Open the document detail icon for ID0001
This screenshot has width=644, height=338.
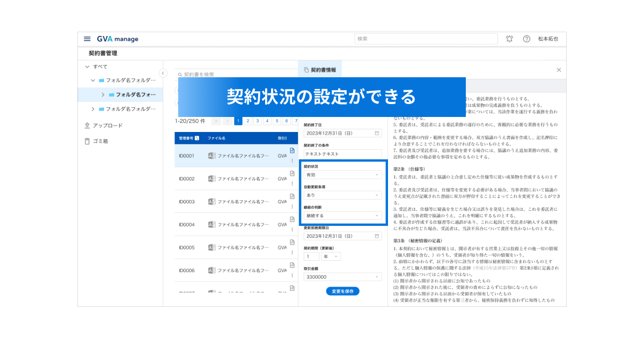coord(292,151)
